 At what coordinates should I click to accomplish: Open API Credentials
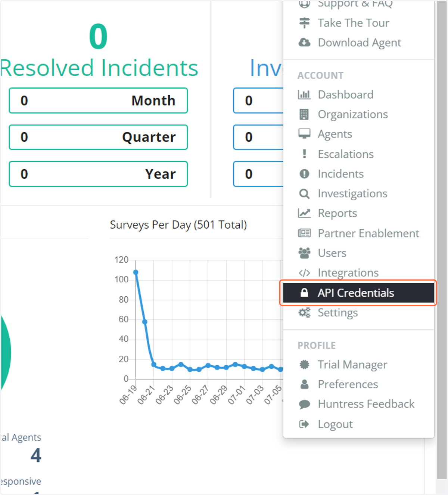coord(358,293)
